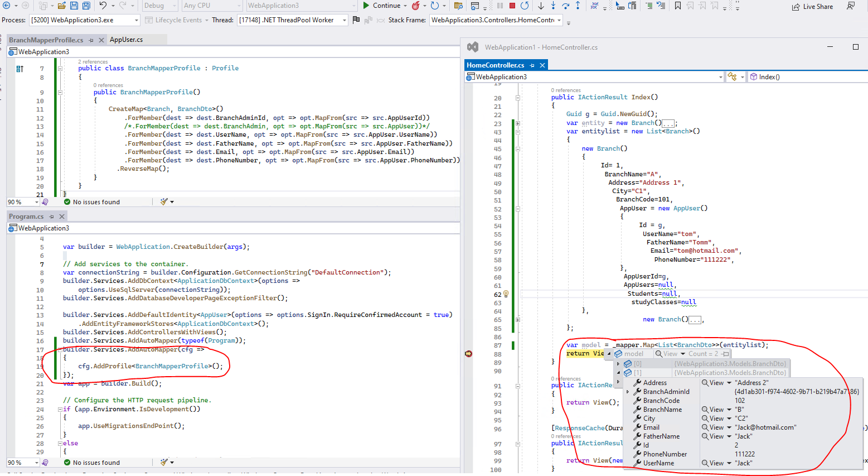Click Step Out debugger icon
868x476 pixels.
578,6
